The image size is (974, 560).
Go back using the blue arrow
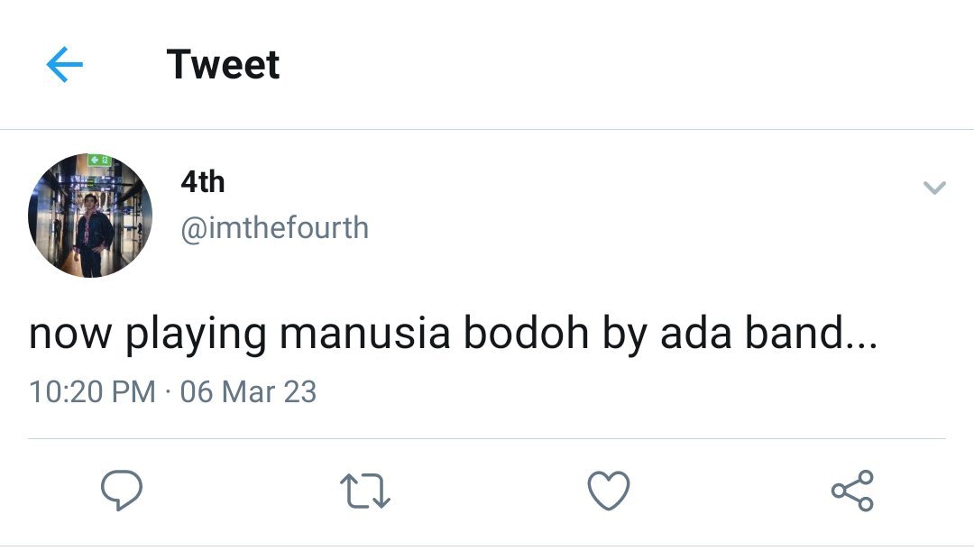64,65
